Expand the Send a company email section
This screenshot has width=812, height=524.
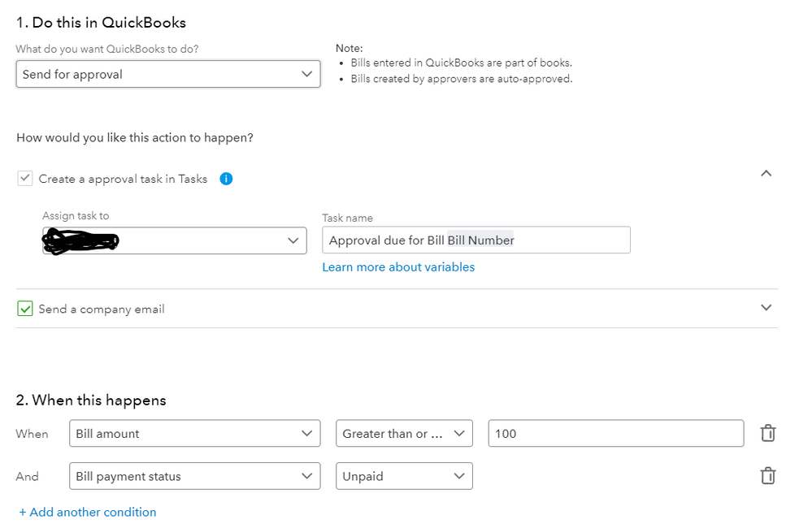click(x=766, y=308)
